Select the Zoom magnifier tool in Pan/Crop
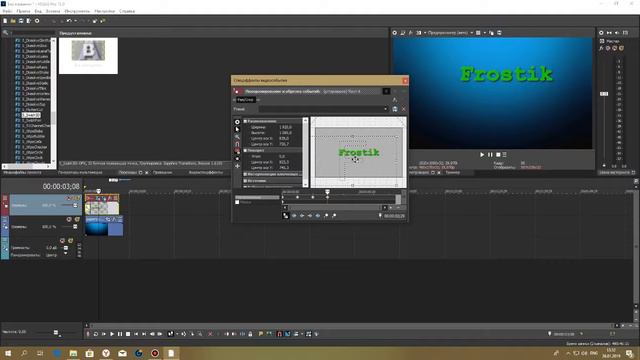Image resolution: width=640 pixels, height=360 pixels. [237, 137]
